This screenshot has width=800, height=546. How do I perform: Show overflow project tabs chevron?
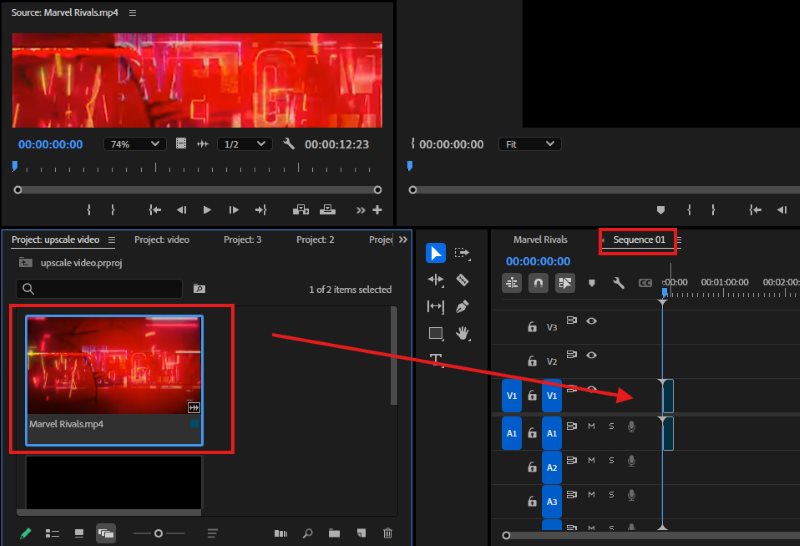[403, 239]
